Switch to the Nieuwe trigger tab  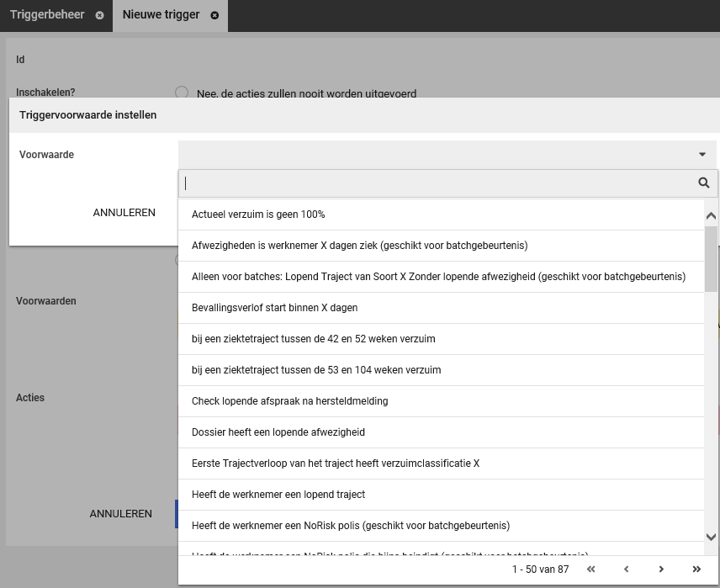coord(162,15)
